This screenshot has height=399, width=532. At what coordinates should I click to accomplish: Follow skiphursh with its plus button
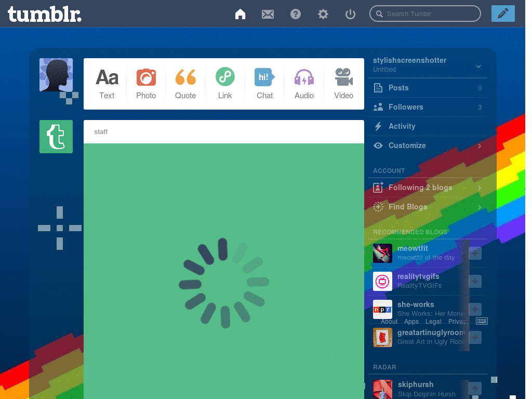pos(475,389)
